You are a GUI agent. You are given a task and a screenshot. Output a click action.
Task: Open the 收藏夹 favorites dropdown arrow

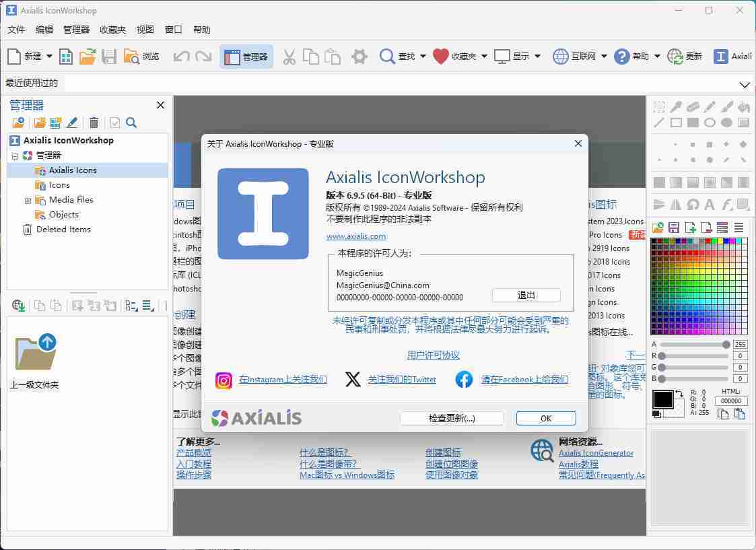pyautogui.click(x=483, y=57)
